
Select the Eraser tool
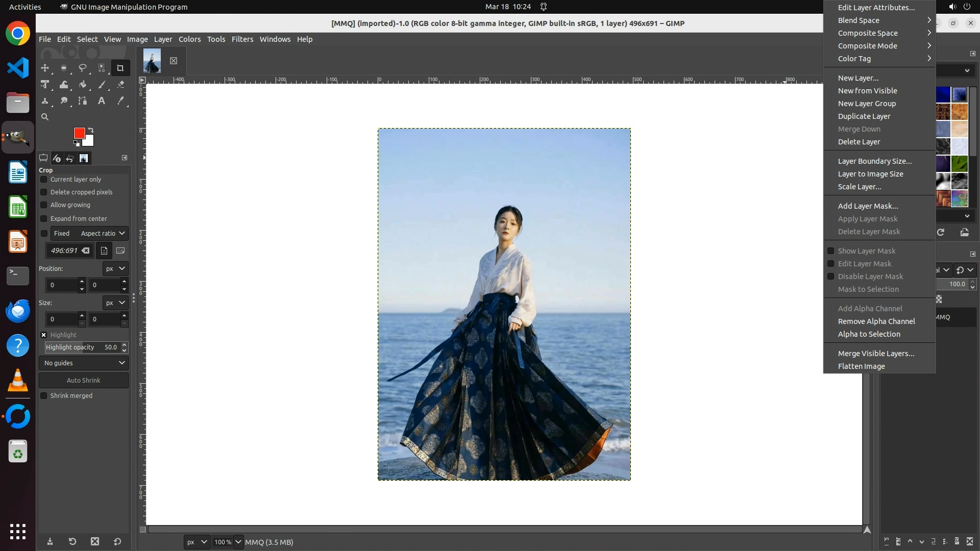click(120, 85)
